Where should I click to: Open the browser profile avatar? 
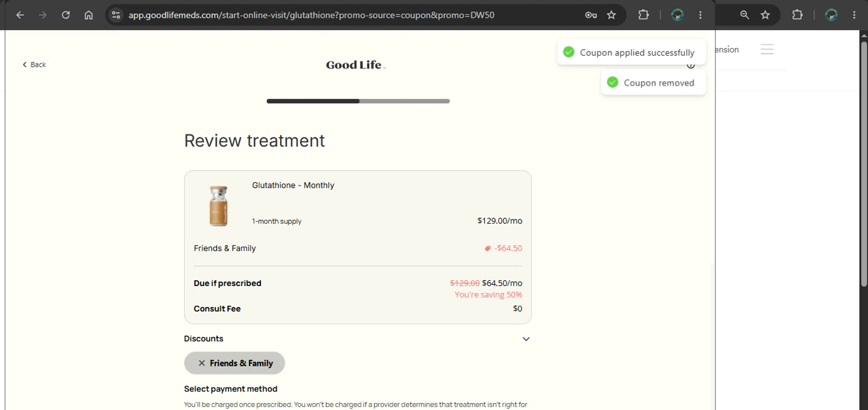678,15
